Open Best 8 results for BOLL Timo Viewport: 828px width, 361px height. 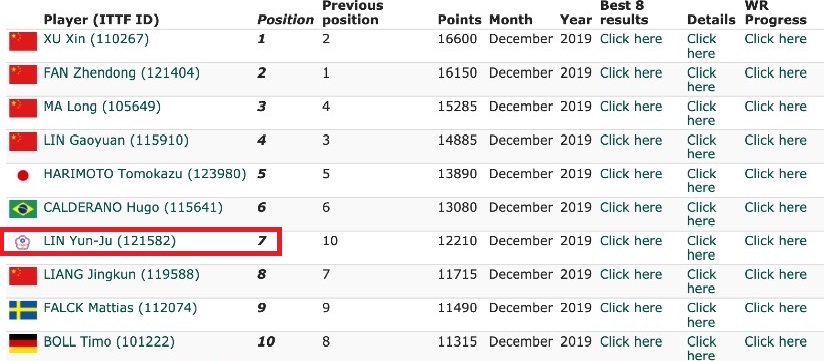[631, 341]
